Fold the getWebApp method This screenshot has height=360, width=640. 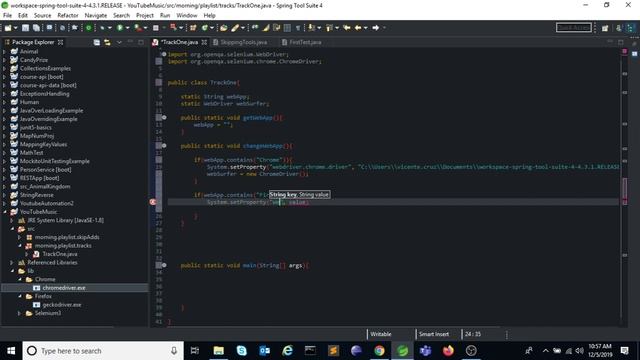click(x=164, y=118)
